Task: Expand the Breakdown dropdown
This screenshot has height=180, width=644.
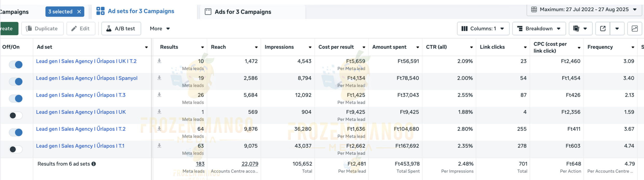Action: [x=539, y=29]
